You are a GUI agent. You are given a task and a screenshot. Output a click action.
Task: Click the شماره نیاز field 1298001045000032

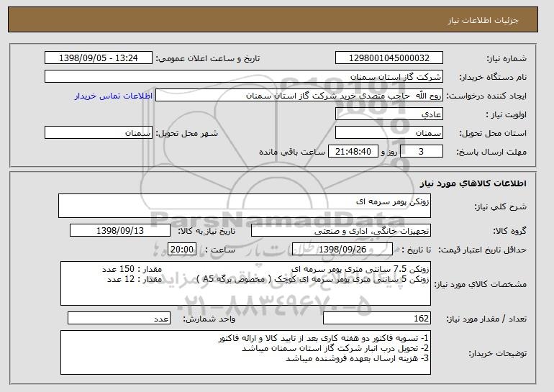pyautogui.click(x=389, y=58)
